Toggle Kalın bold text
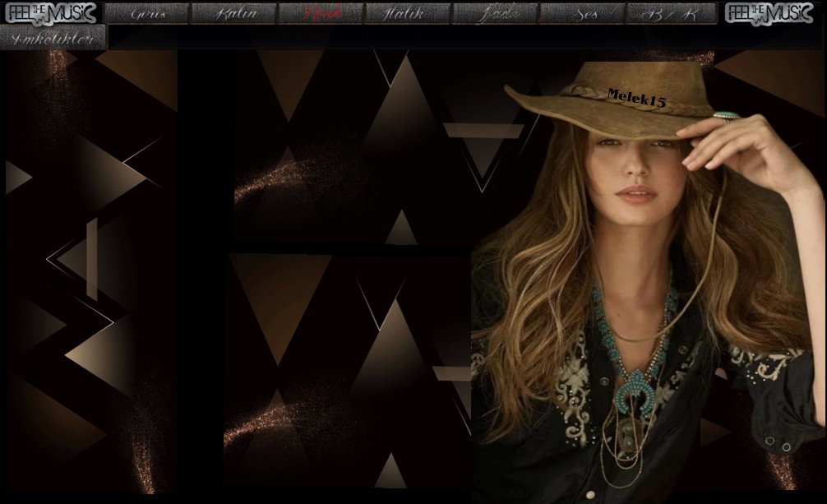 click(x=234, y=13)
